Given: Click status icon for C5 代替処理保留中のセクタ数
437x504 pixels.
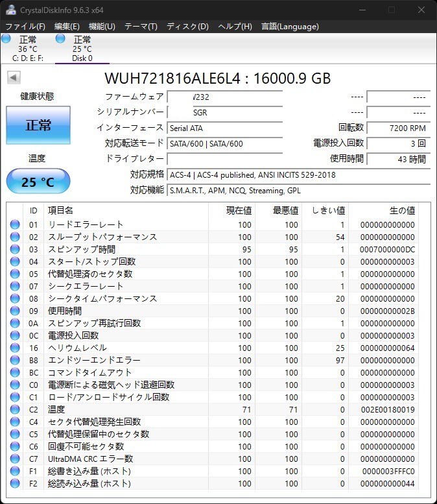Looking at the screenshot, I should 15,434.
